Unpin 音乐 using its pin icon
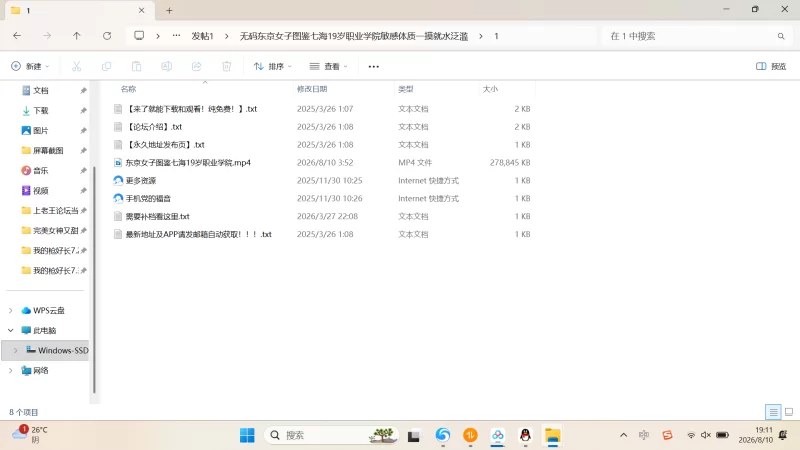This screenshot has width=800, height=450. point(83,170)
